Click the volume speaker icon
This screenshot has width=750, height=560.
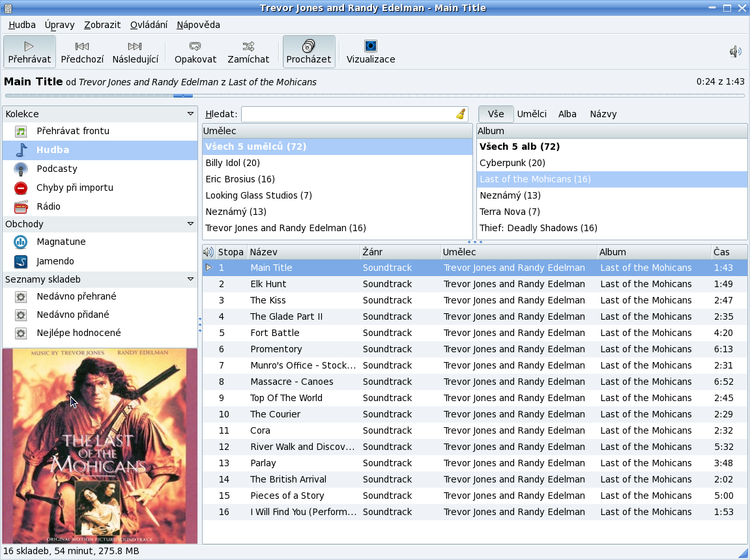[735, 52]
